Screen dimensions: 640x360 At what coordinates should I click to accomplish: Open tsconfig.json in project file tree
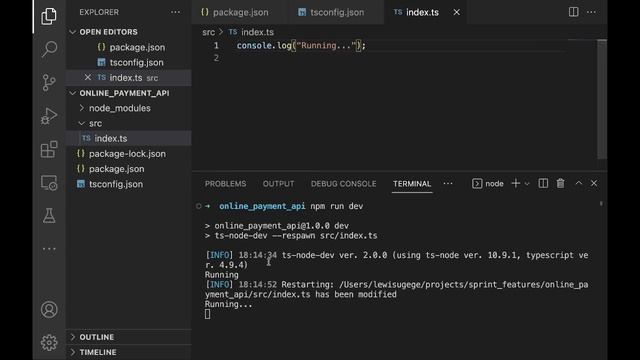129,184
